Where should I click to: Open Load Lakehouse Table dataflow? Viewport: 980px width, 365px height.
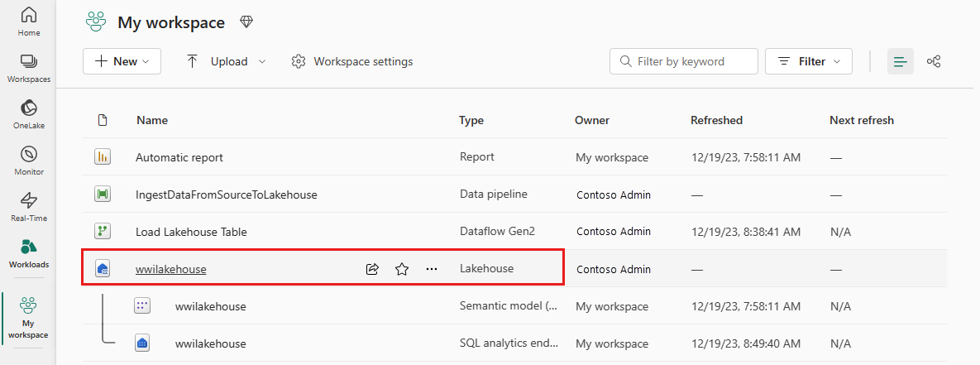pos(191,232)
